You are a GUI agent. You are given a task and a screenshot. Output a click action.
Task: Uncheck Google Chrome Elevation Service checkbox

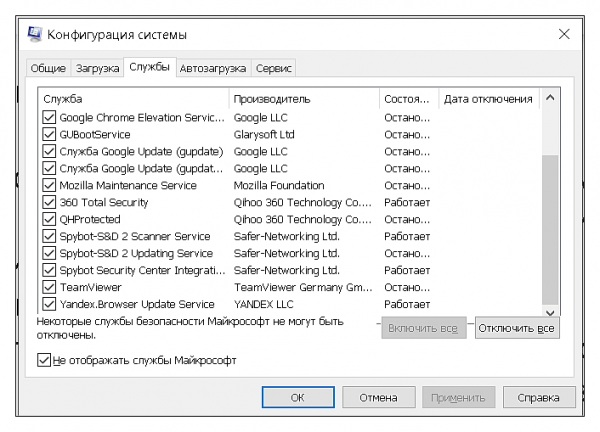coord(49,117)
